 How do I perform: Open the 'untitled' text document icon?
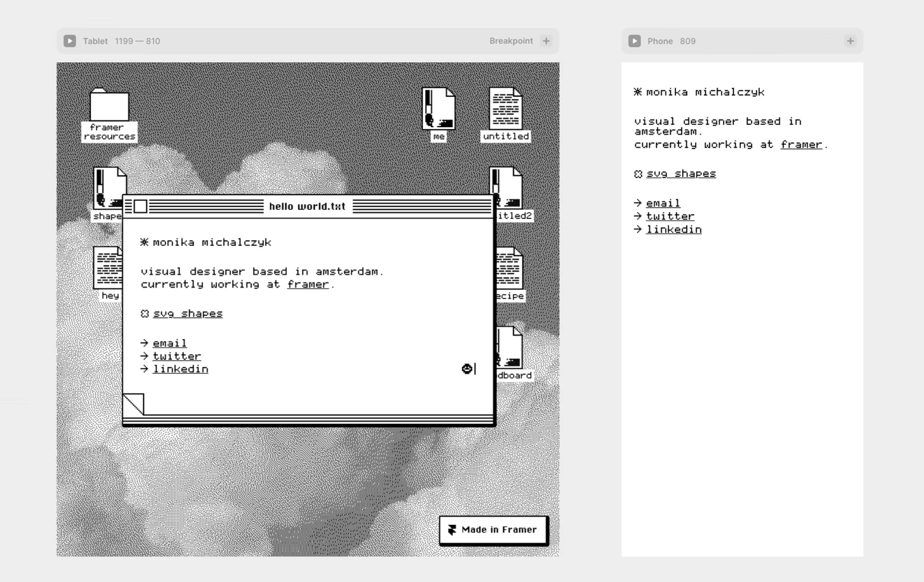tap(506, 108)
